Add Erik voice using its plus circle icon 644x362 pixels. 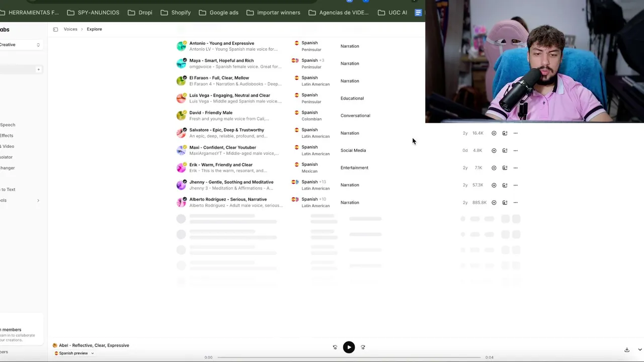(x=494, y=168)
